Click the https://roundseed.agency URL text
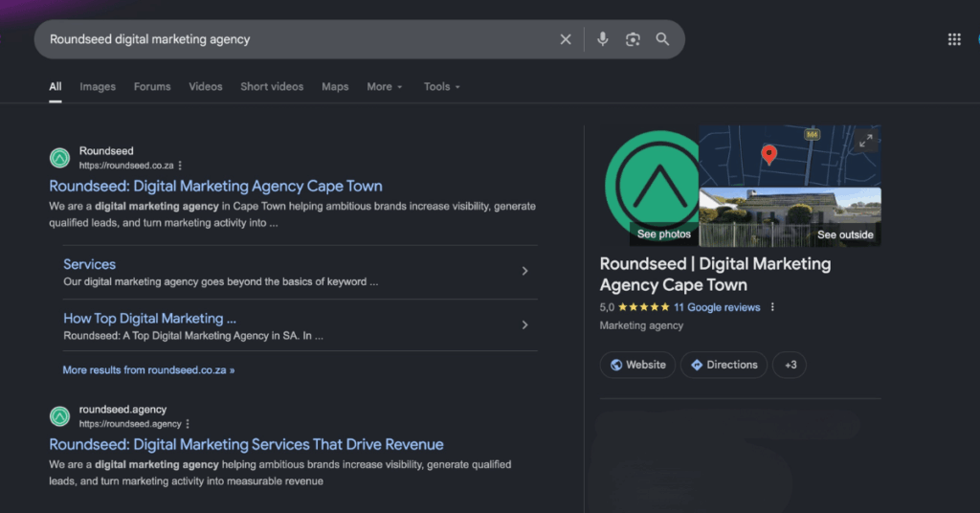 coord(130,424)
